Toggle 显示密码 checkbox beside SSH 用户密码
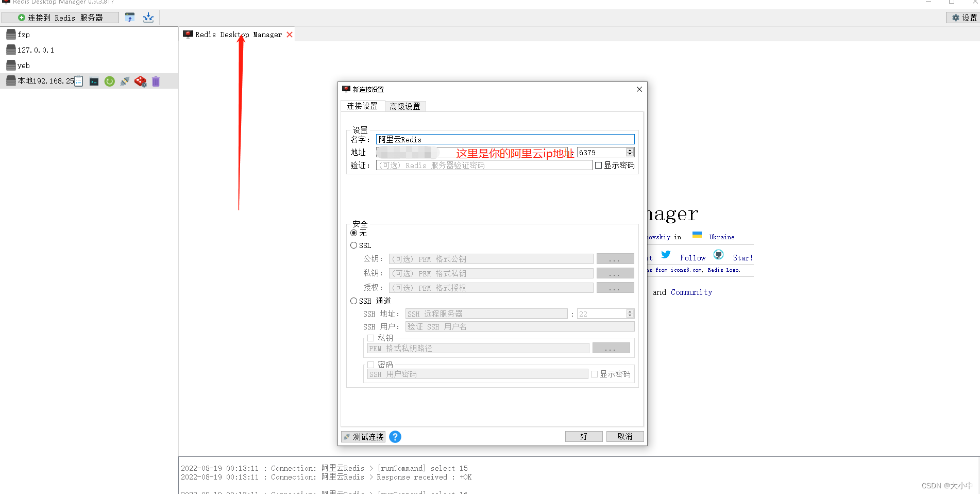Image resolution: width=980 pixels, height=494 pixels. [594, 374]
